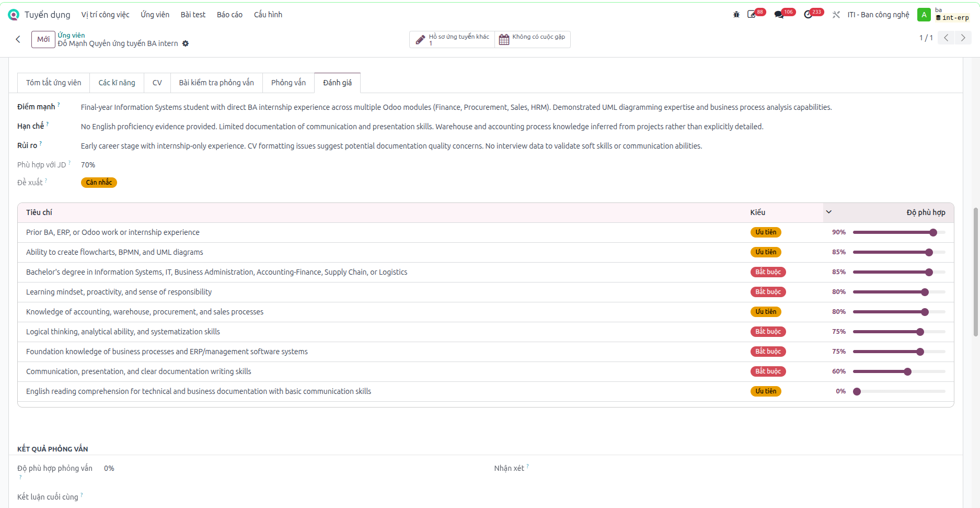Sort by the Độ phù hợp column chevron
This screenshot has width=980, height=508.
(x=828, y=212)
